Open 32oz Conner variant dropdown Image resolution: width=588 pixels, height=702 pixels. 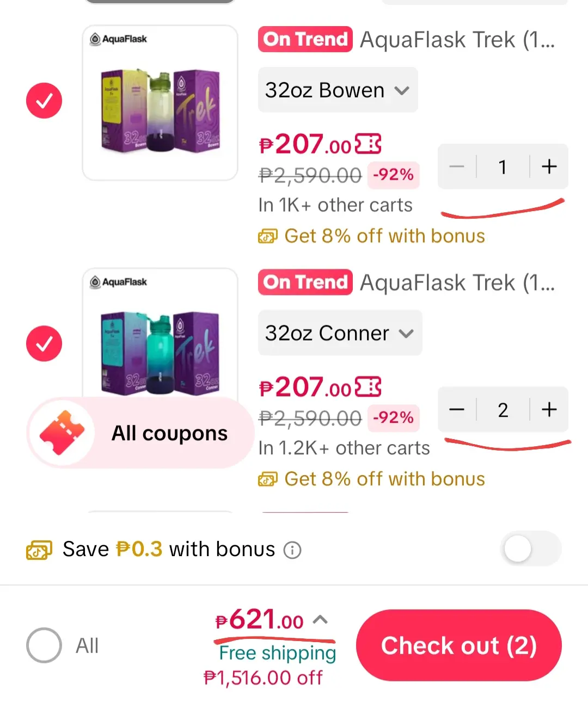[x=340, y=332]
